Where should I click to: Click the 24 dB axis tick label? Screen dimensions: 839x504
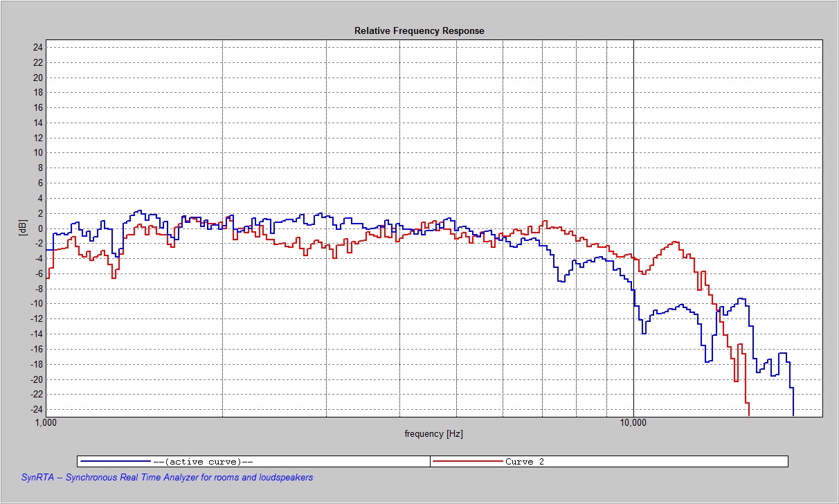point(38,48)
